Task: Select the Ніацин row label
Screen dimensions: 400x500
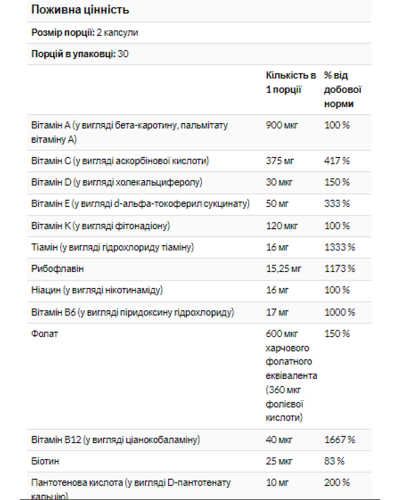Action: click(97, 290)
